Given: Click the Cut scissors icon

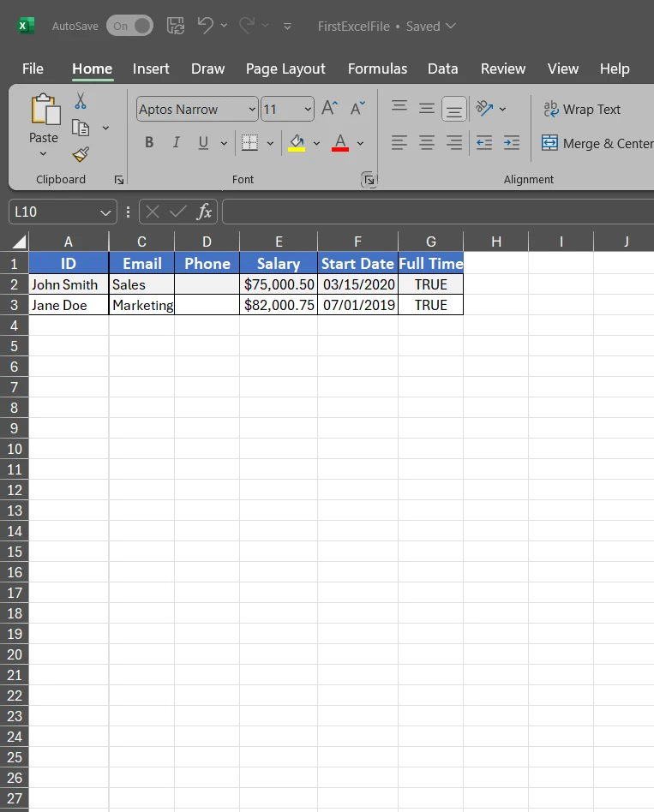Looking at the screenshot, I should coord(81,101).
